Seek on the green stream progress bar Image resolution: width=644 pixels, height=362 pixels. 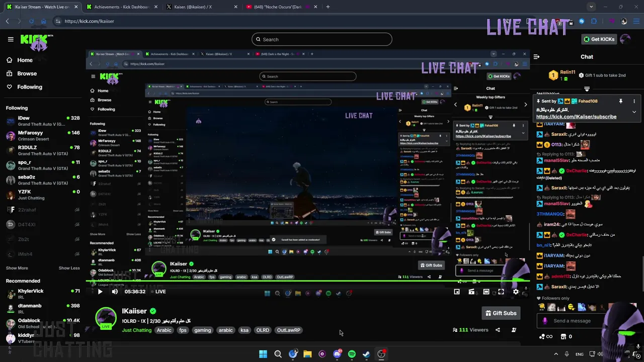click(307, 281)
